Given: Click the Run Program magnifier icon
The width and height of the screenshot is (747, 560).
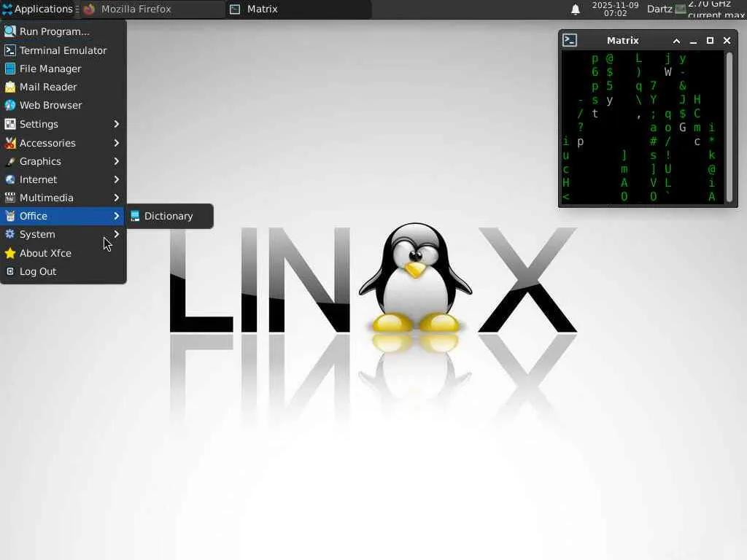Looking at the screenshot, I should click(x=10, y=31).
